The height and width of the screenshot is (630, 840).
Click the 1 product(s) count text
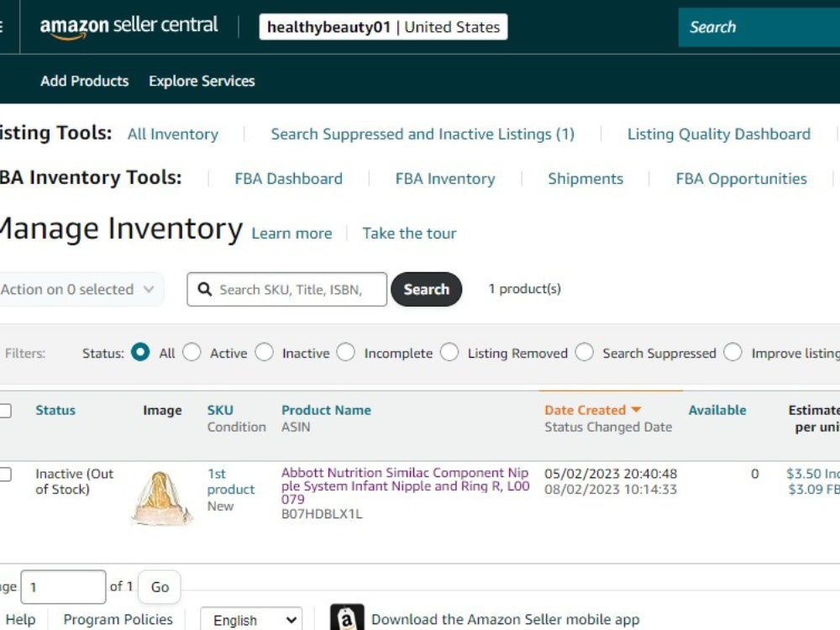coord(524,289)
